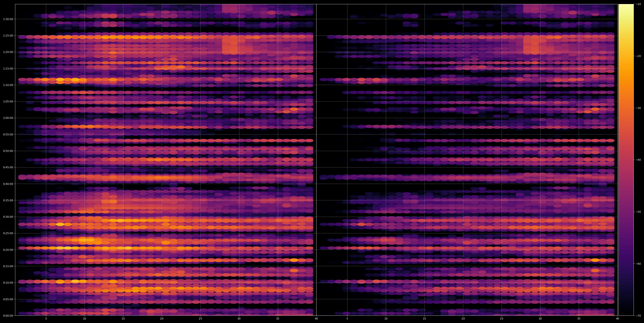
Task: Click the −10 colorbar tick label
Action: (638, 4)
